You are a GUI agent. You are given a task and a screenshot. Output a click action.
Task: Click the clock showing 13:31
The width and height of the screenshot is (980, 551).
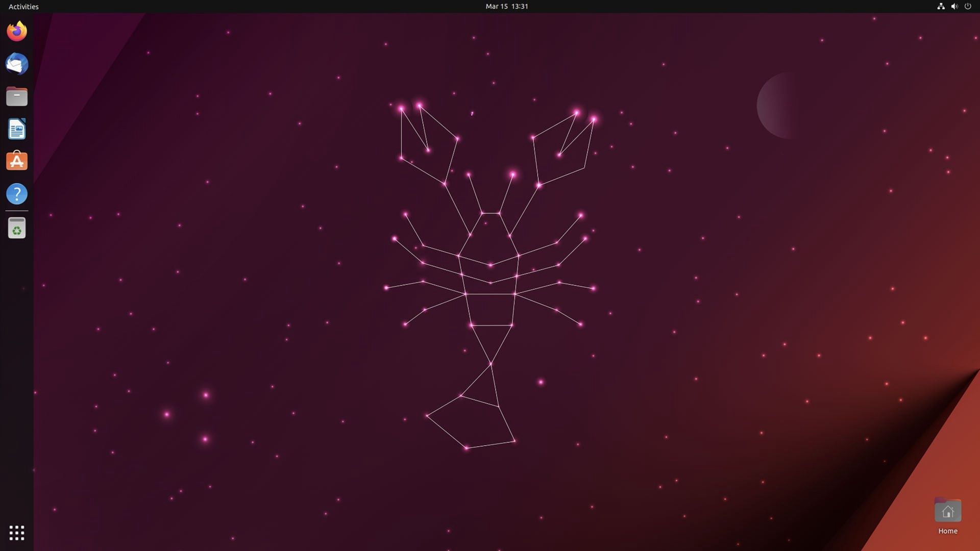[519, 7]
